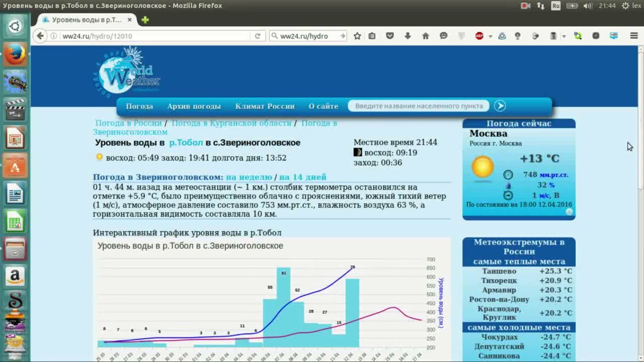Open LibreOffice Calc from the launcher
The image size is (644, 362).
coord(15,221)
